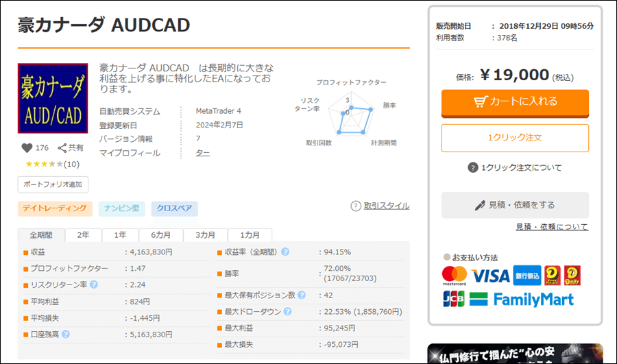Click the VISA payment logo
The height and width of the screenshot is (364, 617).
[490, 276]
